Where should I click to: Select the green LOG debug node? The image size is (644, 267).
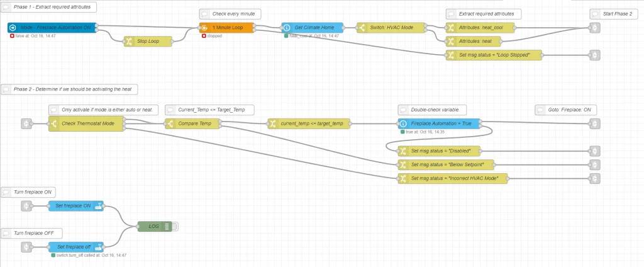[155, 226]
